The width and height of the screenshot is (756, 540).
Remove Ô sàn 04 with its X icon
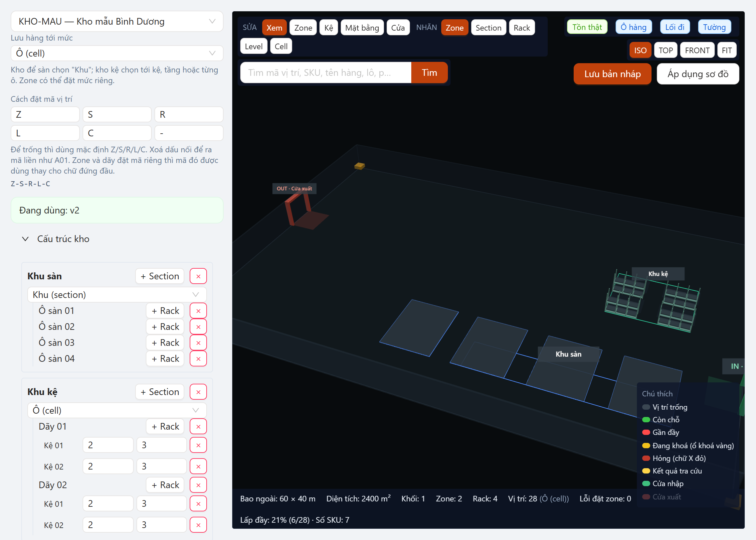[198, 359]
